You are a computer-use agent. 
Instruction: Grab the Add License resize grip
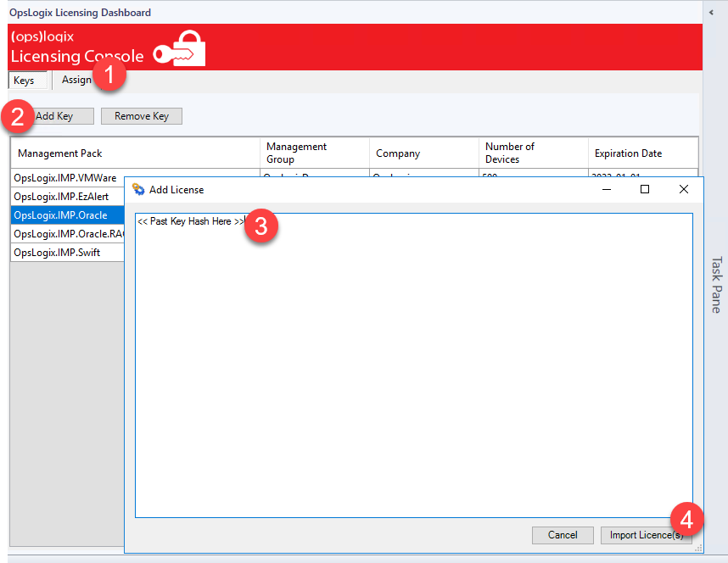click(x=697, y=548)
